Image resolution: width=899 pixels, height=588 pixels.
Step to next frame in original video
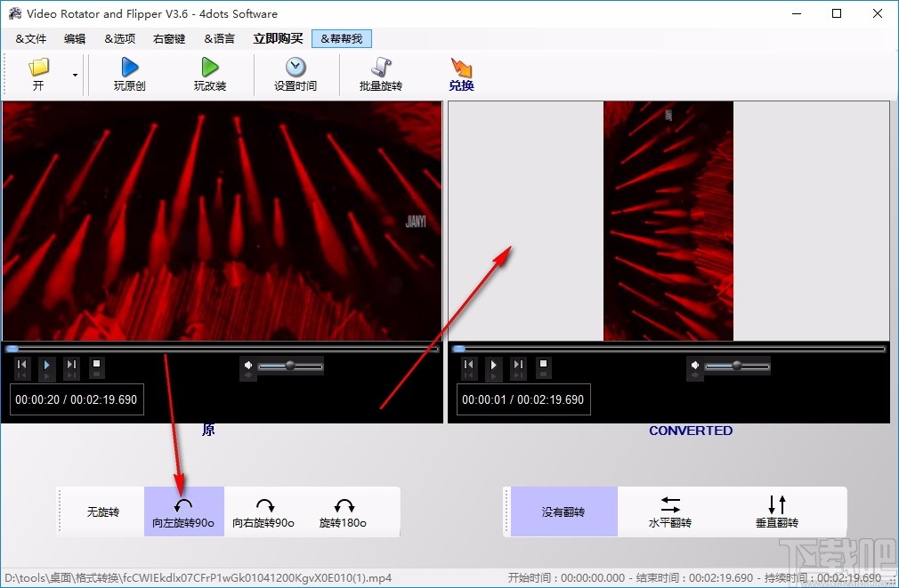click(71, 366)
